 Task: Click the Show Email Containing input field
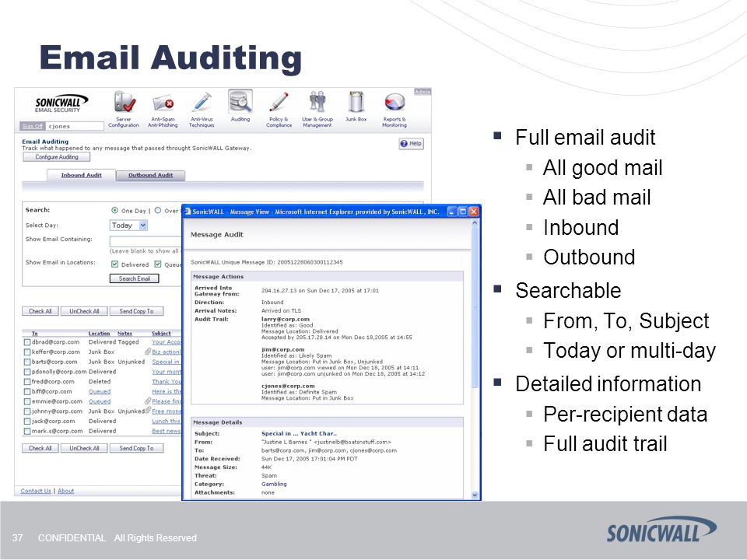146,241
